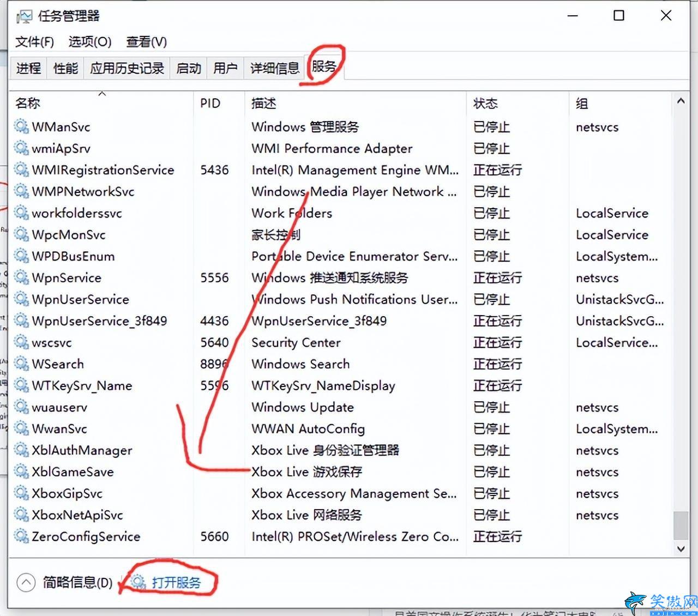Select the WWAN AutoConfig description
Screen dimensions: 698x616
(x=308, y=428)
